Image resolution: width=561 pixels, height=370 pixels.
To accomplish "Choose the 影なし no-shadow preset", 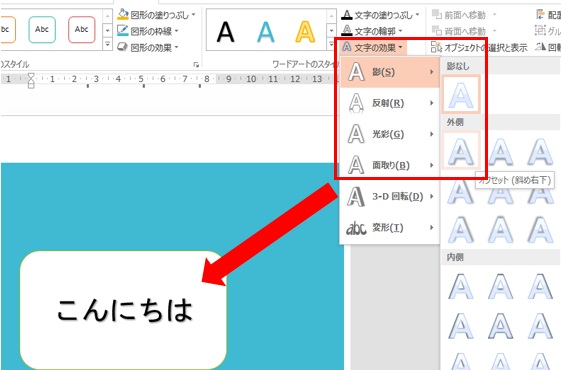I will (461, 94).
